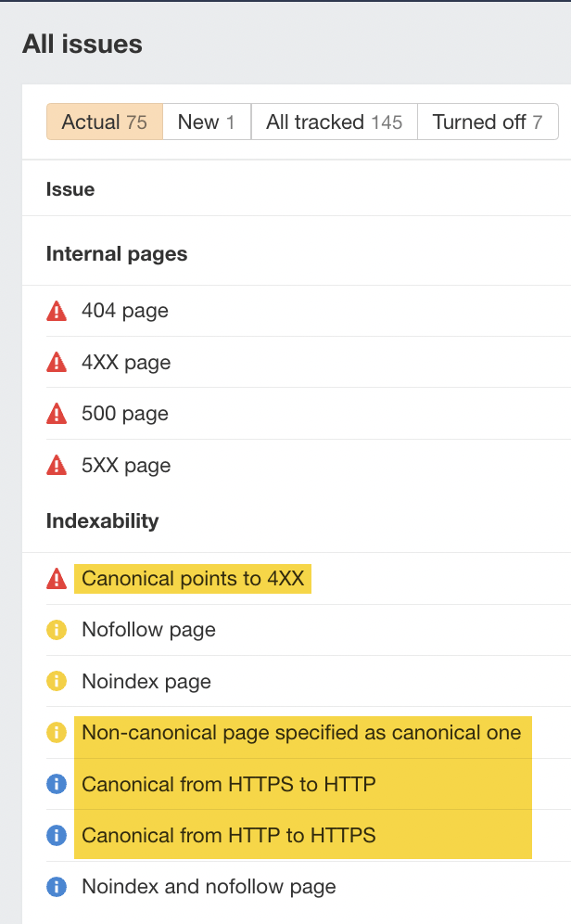Click the Issue column header

point(70,189)
